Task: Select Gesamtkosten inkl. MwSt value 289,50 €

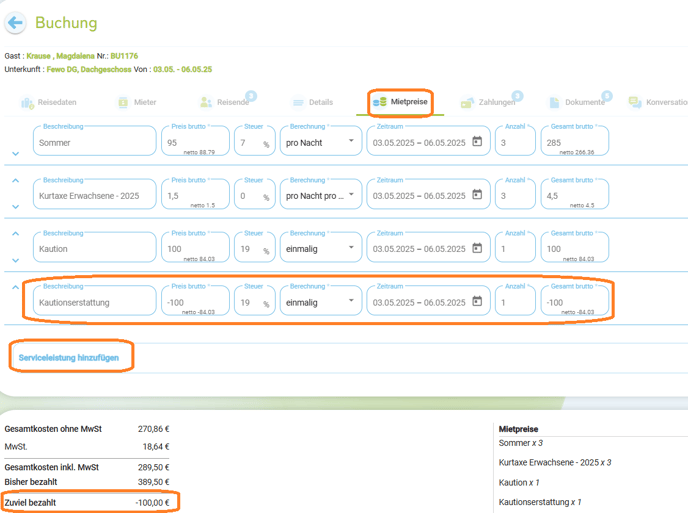Action: tap(154, 467)
